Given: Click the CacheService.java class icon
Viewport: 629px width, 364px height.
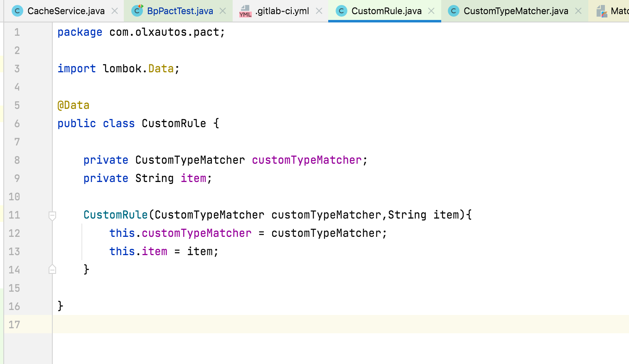Looking at the screenshot, I should (x=17, y=11).
